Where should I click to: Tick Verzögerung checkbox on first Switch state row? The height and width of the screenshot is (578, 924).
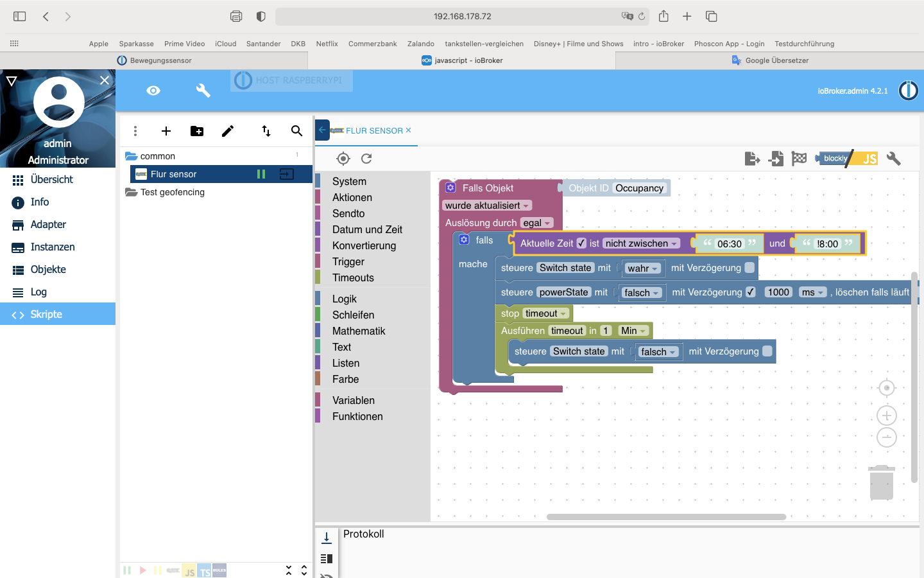pyautogui.click(x=749, y=268)
